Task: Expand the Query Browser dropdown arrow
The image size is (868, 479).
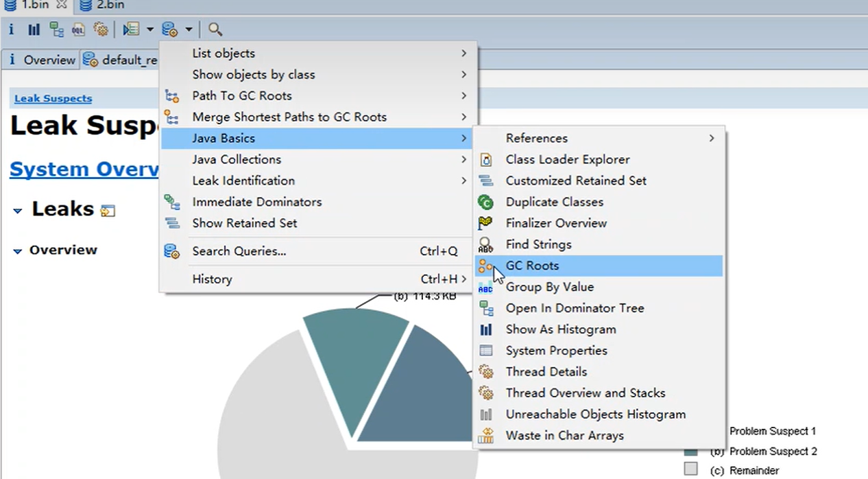Action: [189, 30]
